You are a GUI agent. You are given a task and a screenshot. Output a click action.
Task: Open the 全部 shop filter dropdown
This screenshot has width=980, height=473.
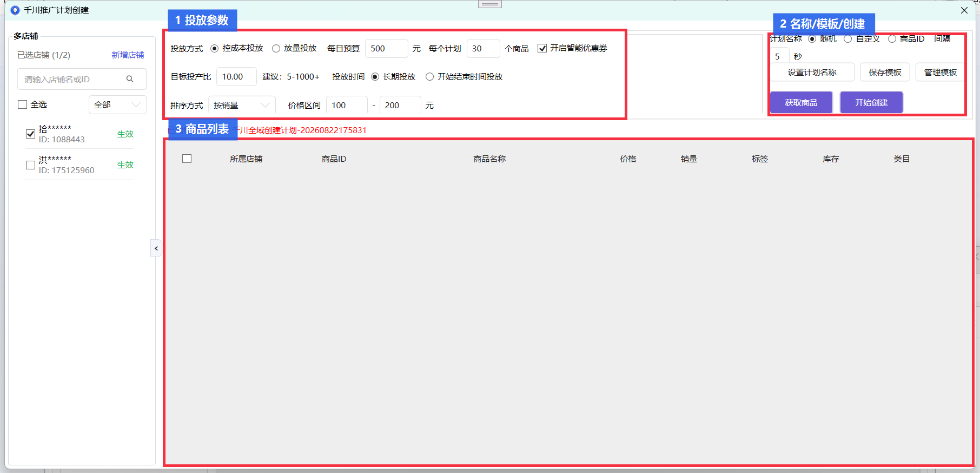(117, 105)
